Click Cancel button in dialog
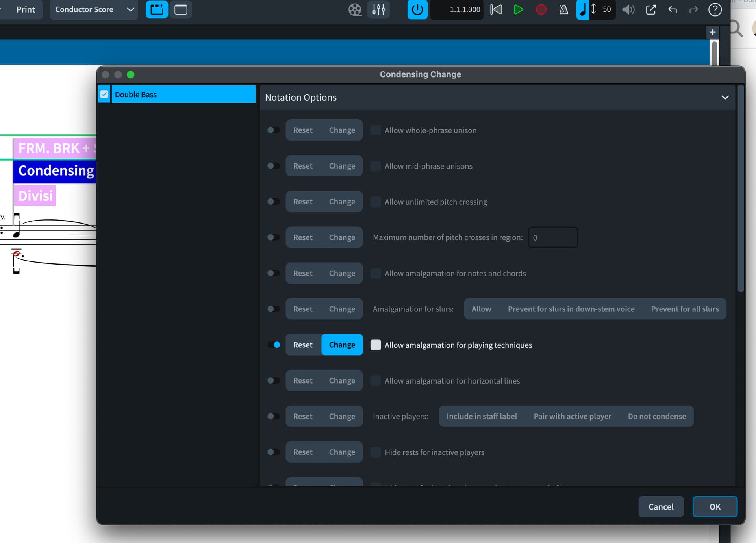Screen dimensions: 756x543 click(x=661, y=506)
